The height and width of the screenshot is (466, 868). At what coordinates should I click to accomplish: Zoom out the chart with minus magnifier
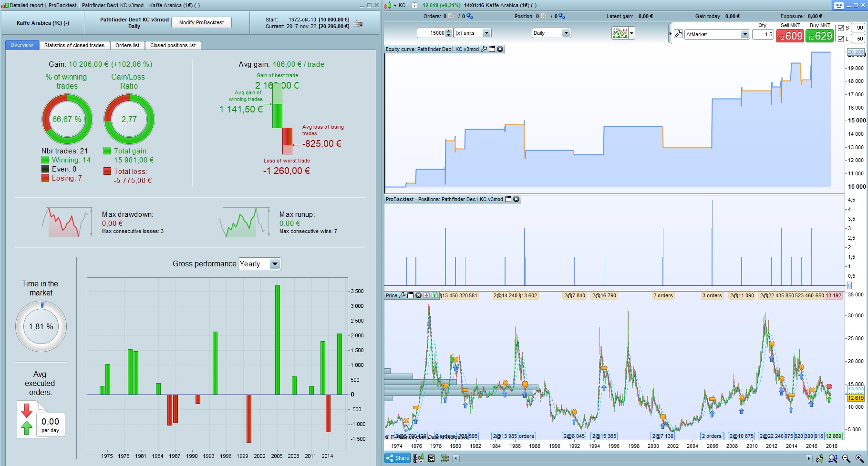tap(847, 458)
